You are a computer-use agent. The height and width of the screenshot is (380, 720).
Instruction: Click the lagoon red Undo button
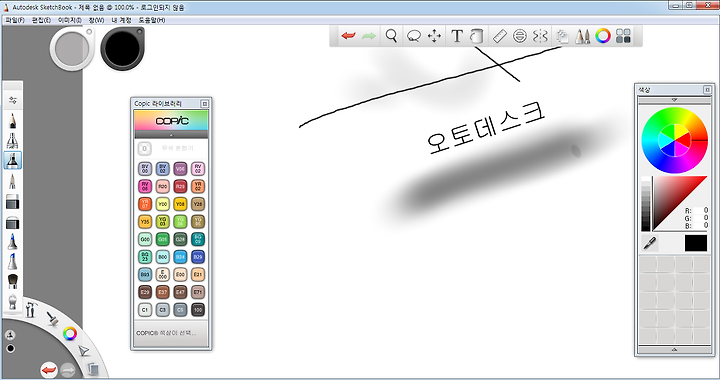coord(49,370)
